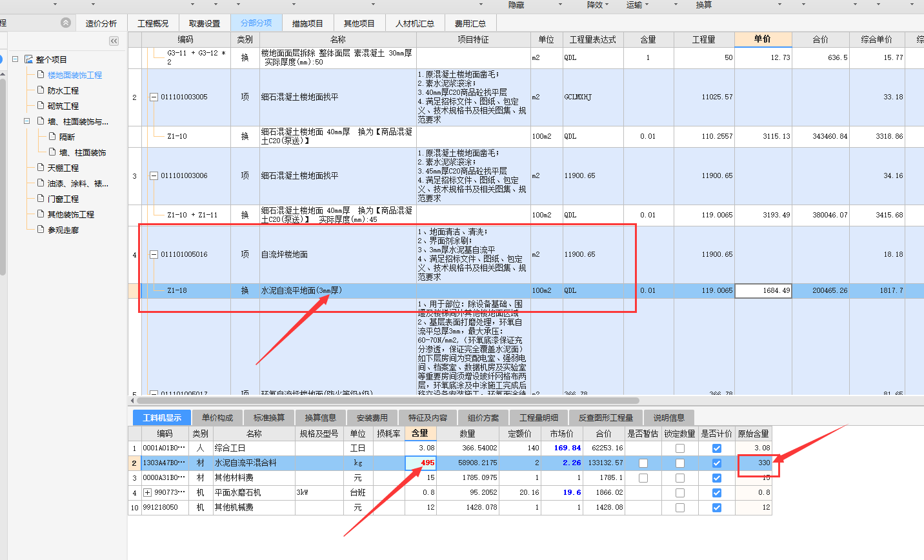Click the 单价 column header

tap(763, 39)
